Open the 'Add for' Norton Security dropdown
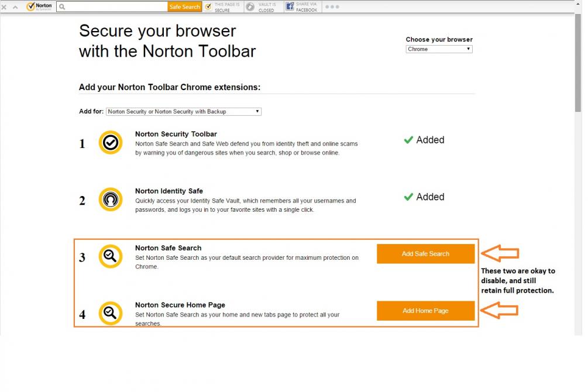 tap(184, 111)
